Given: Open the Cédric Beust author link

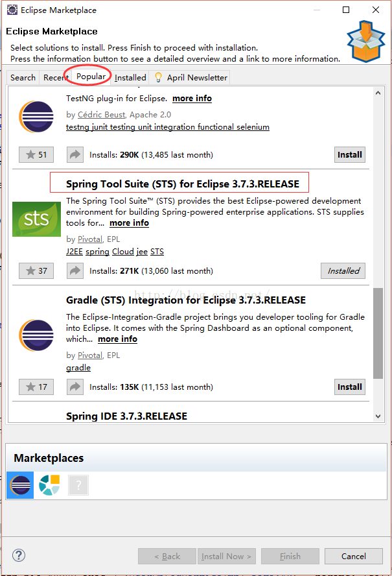Looking at the screenshot, I should click(101, 115).
